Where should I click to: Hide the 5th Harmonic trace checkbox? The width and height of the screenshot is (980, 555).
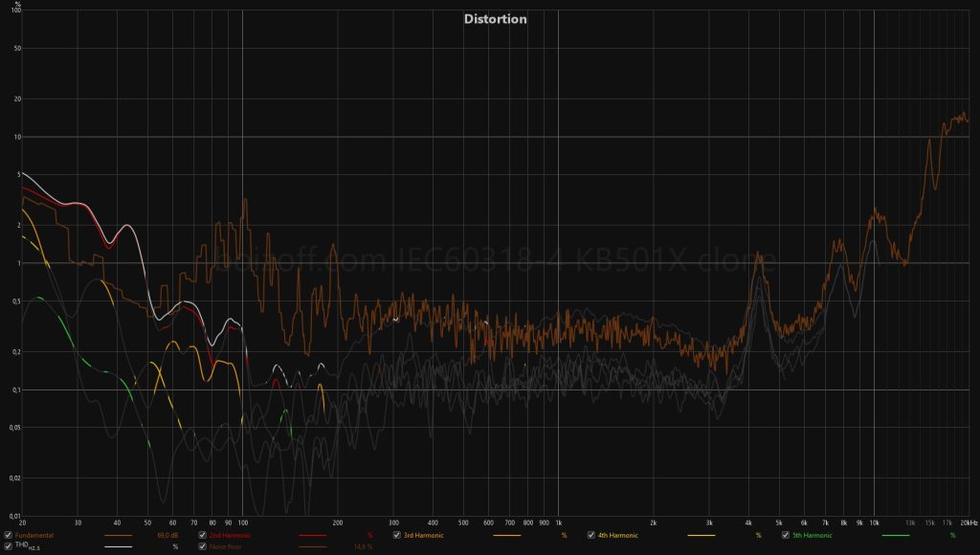pos(786,535)
